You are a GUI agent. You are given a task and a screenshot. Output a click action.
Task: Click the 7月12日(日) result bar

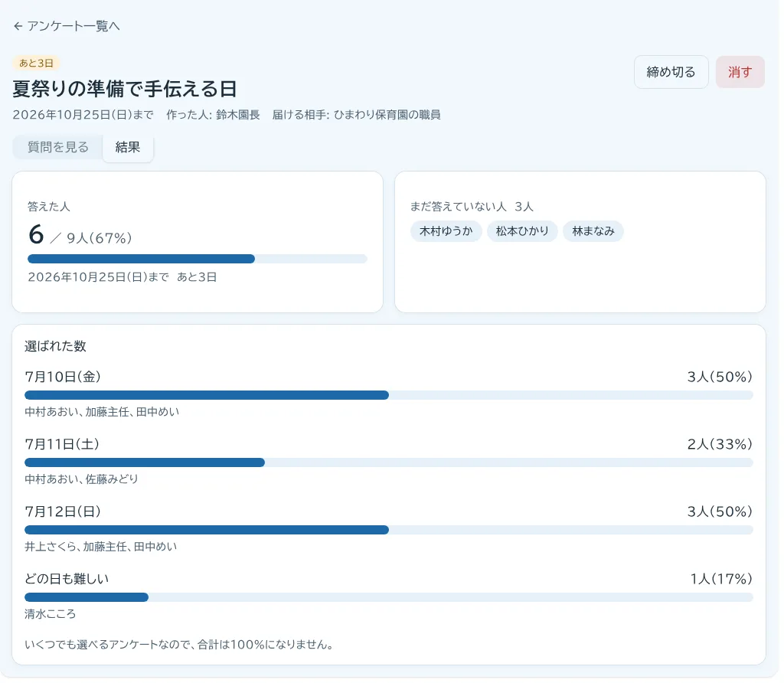(388, 530)
